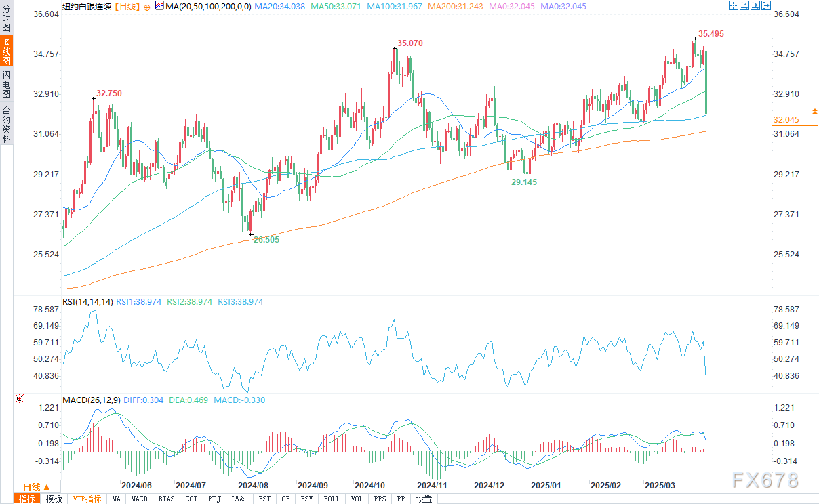Click the MA indicator chart icon
This screenshot has width=819, height=504.
click(x=159, y=6)
